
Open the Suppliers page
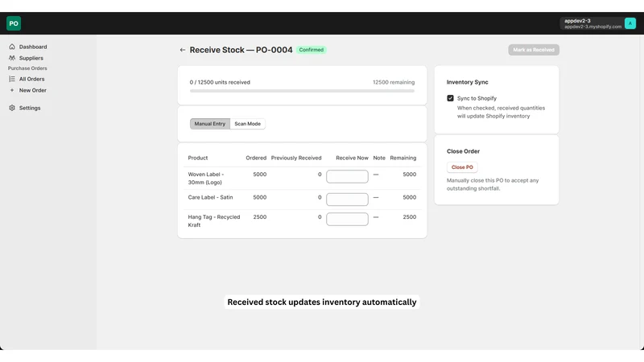[x=31, y=58]
